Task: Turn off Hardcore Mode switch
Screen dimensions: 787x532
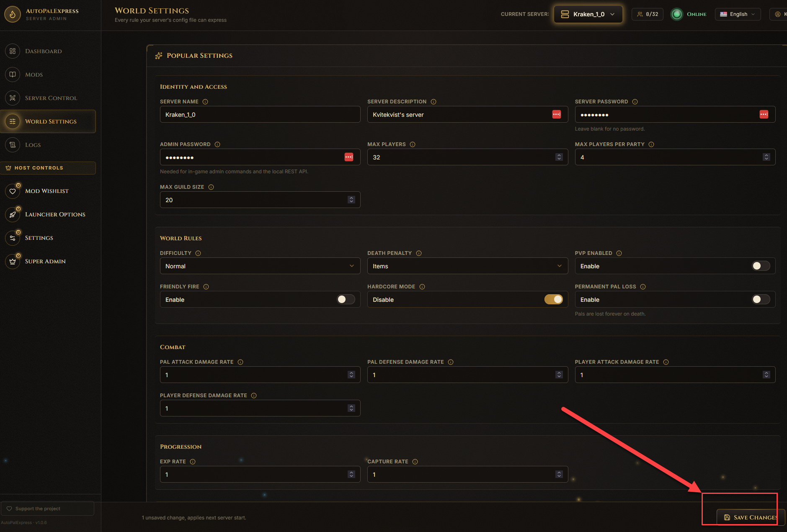Action: point(554,299)
